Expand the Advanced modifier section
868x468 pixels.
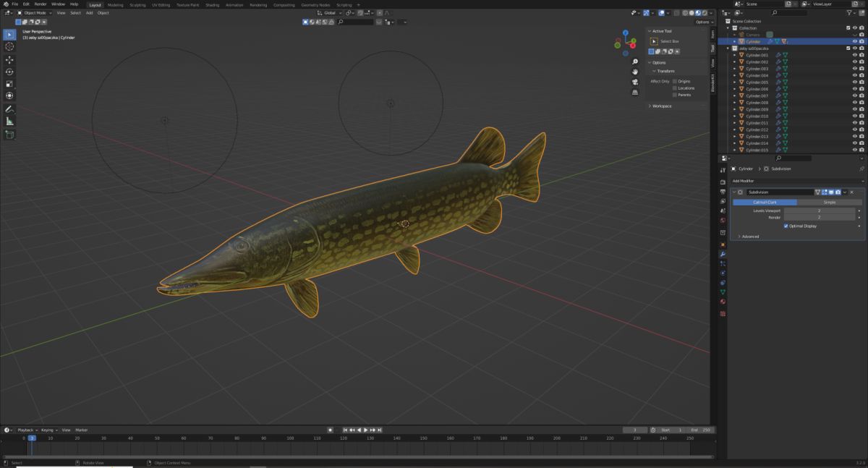pos(749,237)
